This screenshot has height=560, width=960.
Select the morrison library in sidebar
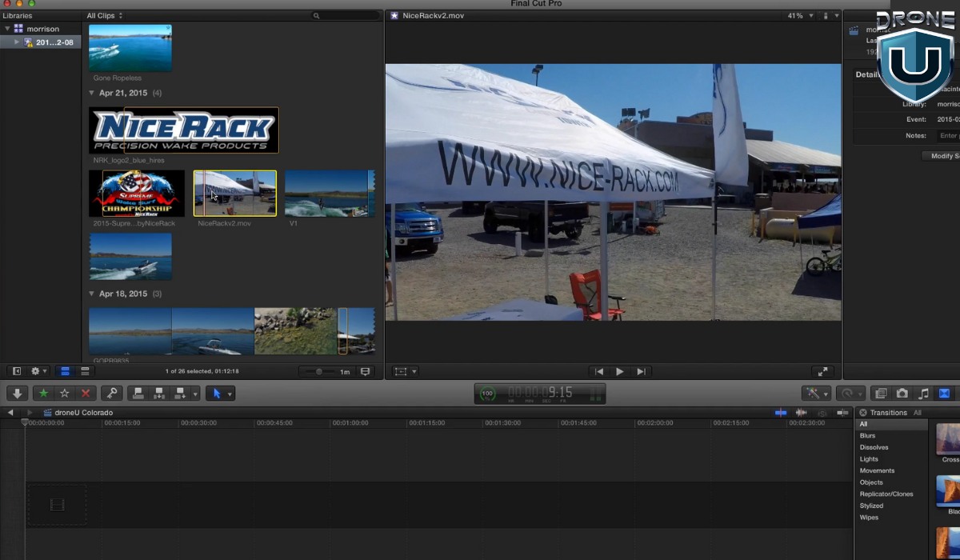click(43, 29)
